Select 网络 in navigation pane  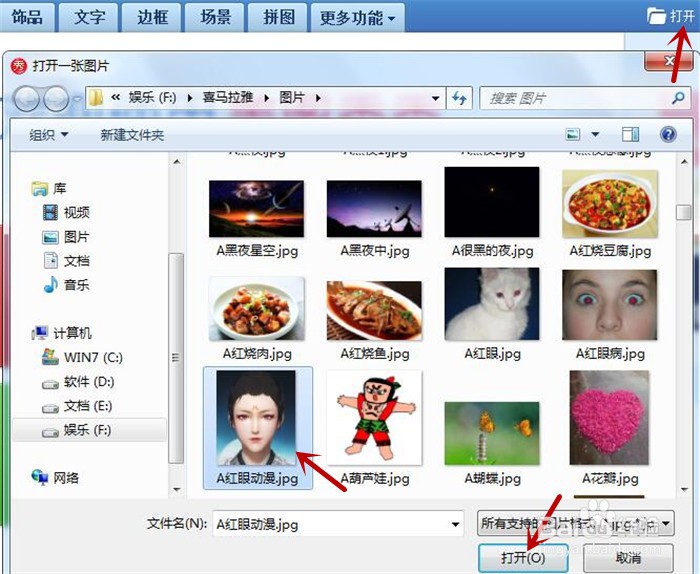(55, 478)
